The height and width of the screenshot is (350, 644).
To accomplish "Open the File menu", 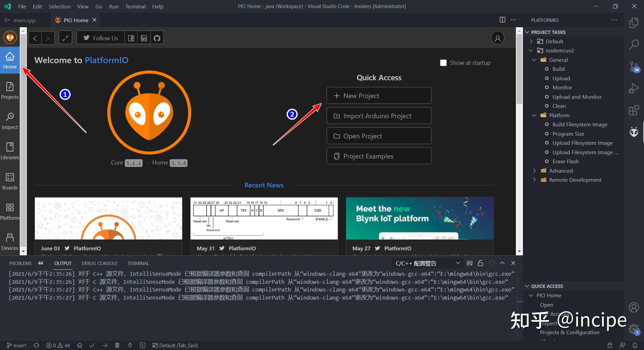I will pos(22,6).
